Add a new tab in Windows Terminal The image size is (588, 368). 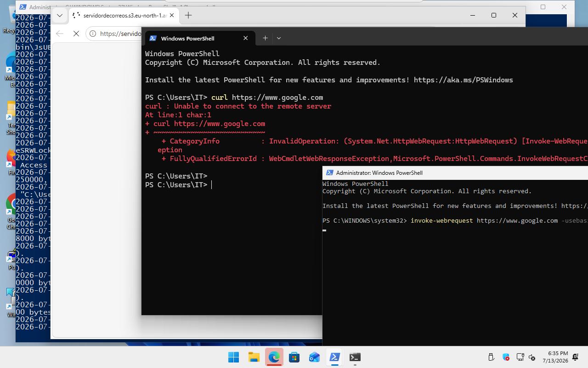pos(265,38)
